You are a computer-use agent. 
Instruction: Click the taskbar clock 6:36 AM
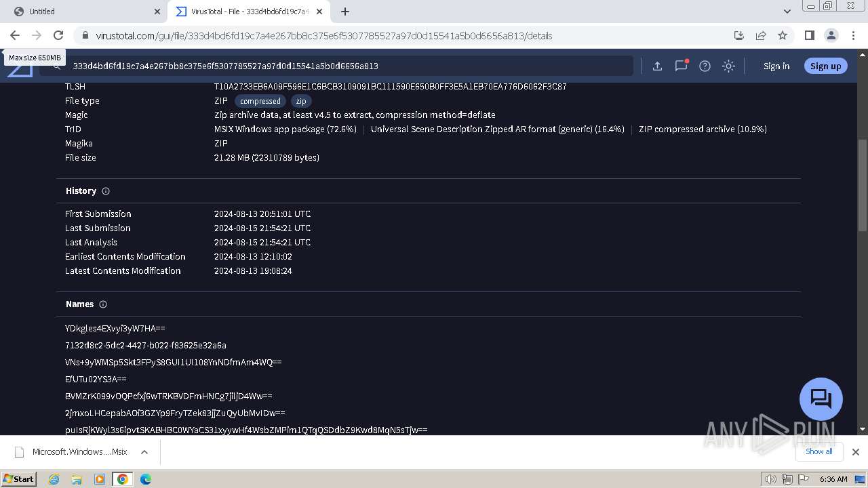coord(833,479)
